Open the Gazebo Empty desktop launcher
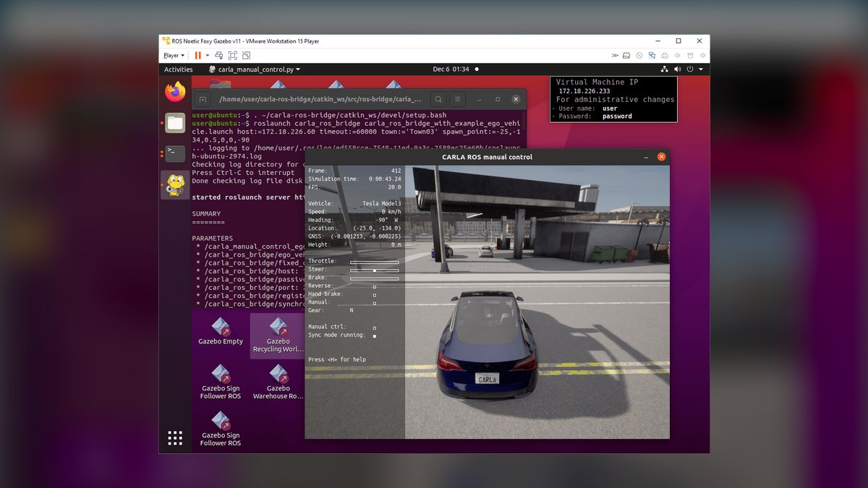 (221, 332)
